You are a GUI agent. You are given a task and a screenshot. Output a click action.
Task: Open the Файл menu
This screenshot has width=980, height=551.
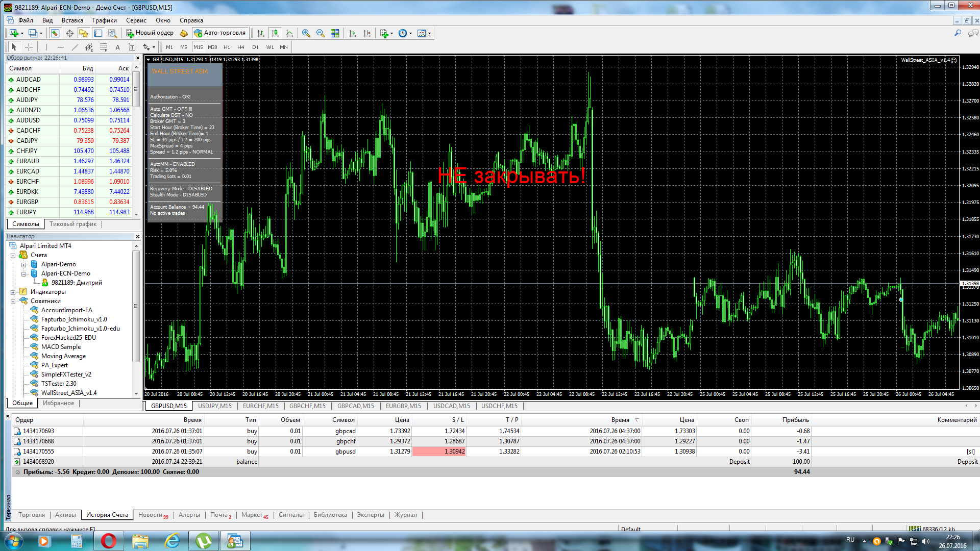(x=26, y=20)
